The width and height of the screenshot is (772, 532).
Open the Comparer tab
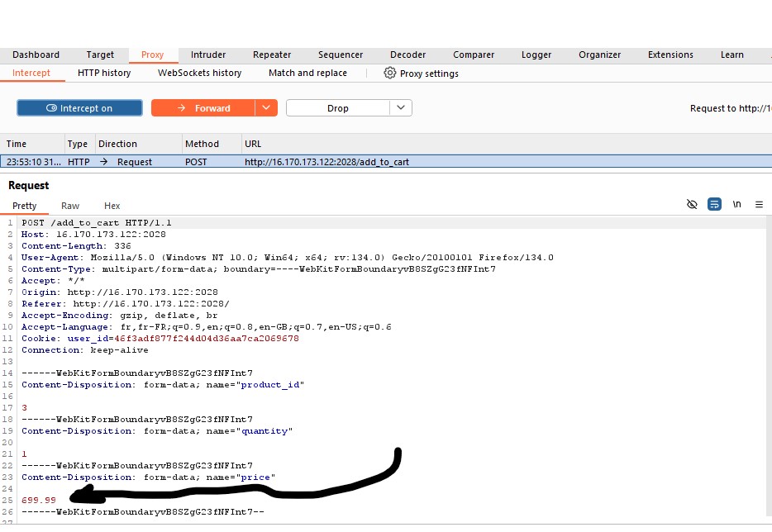click(474, 55)
